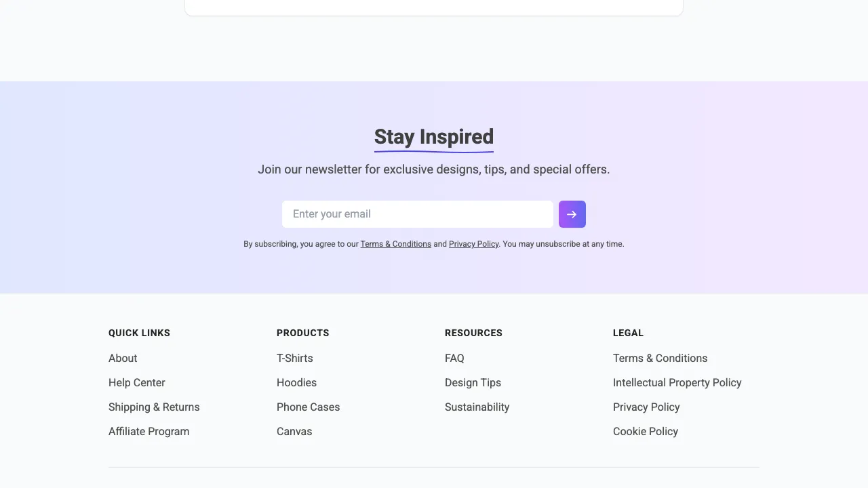868x488 pixels.
Task: Click the arrow subscribe icon button
Action: point(572,214)
